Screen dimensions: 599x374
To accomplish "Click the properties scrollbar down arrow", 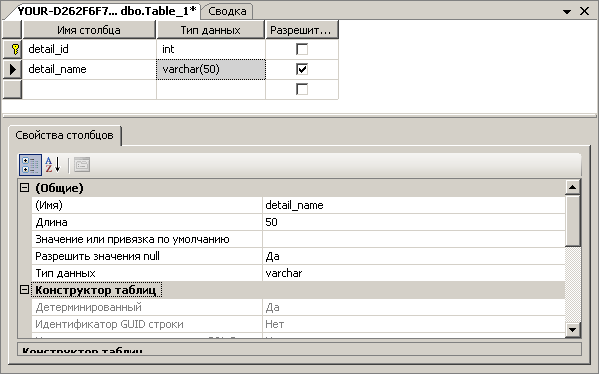I will pyautogui.click(x=573, y=329).
